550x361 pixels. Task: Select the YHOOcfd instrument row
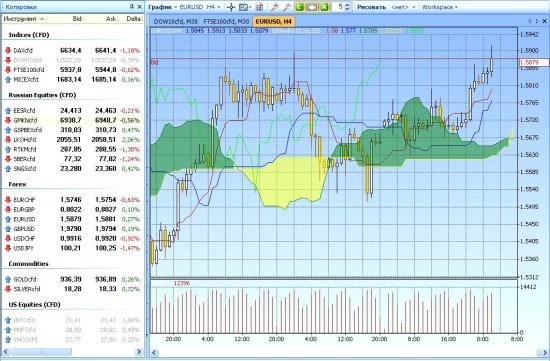(x=72, y=340)
